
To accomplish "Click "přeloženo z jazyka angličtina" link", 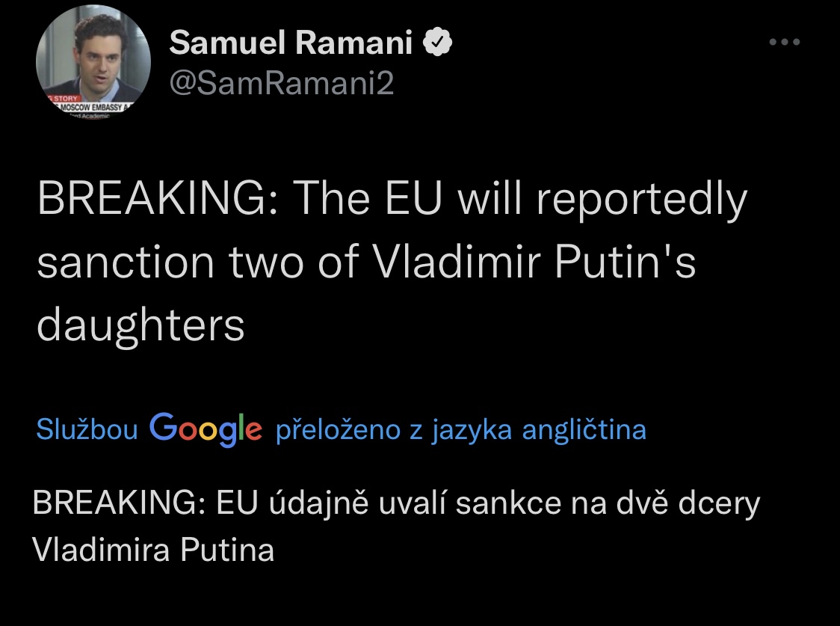I will (461, 430).
